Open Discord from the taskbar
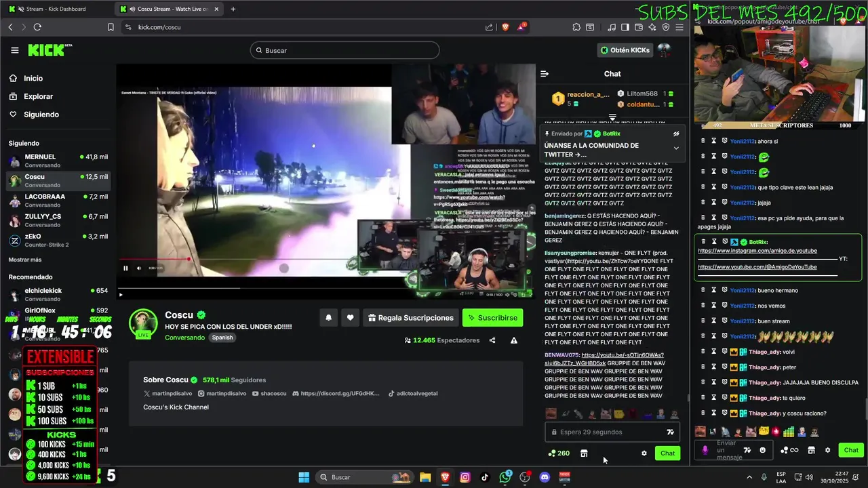Viewport: 868px width, 488px height. (545, 477)
